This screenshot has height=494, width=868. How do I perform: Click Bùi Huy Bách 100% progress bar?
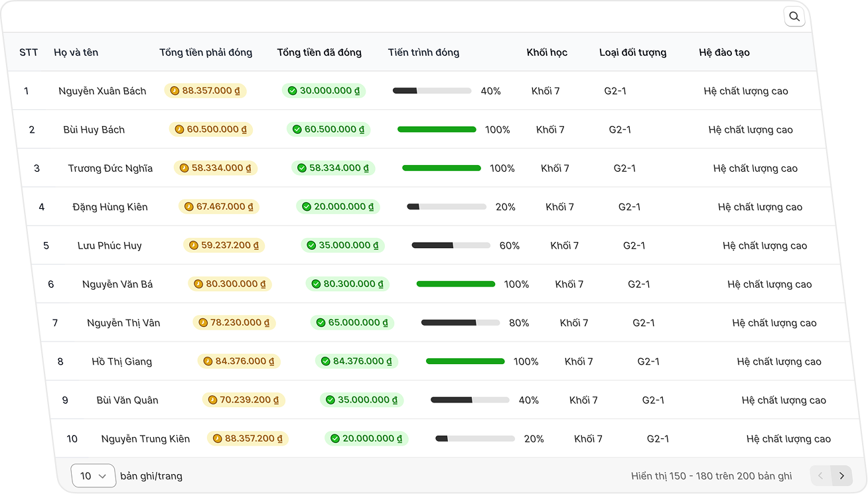437,129
